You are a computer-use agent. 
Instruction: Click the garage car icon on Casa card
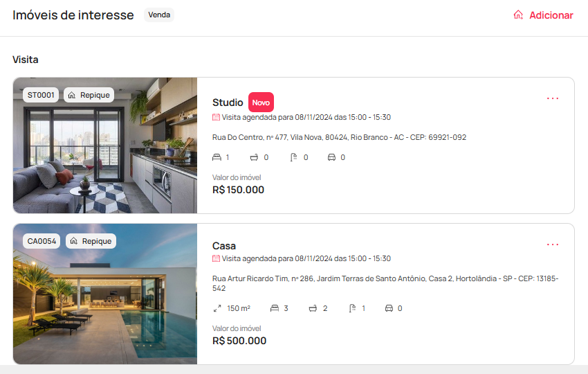[x=389, y=308]
